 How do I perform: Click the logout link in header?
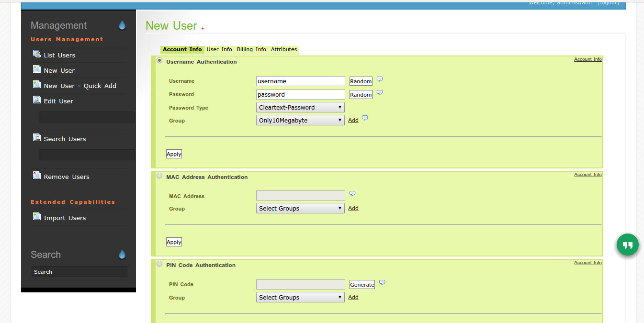coord(608,3)
